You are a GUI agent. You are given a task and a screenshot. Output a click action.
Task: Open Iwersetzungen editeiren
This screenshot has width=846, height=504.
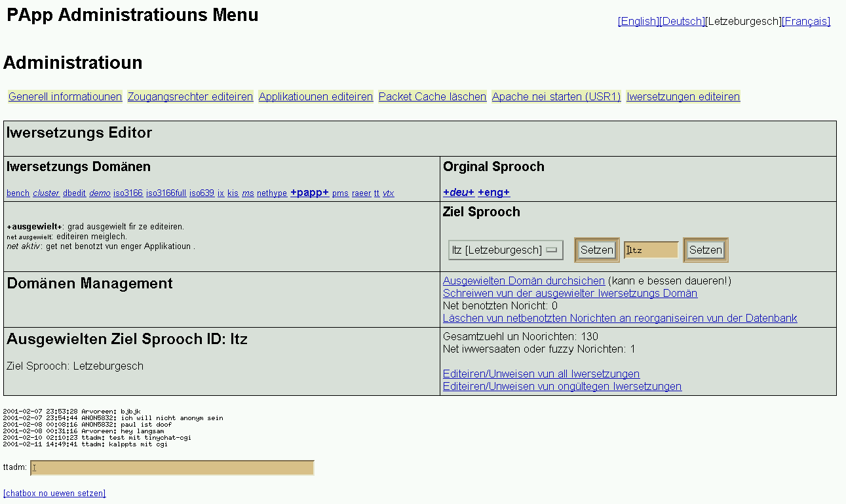[683, 97]
